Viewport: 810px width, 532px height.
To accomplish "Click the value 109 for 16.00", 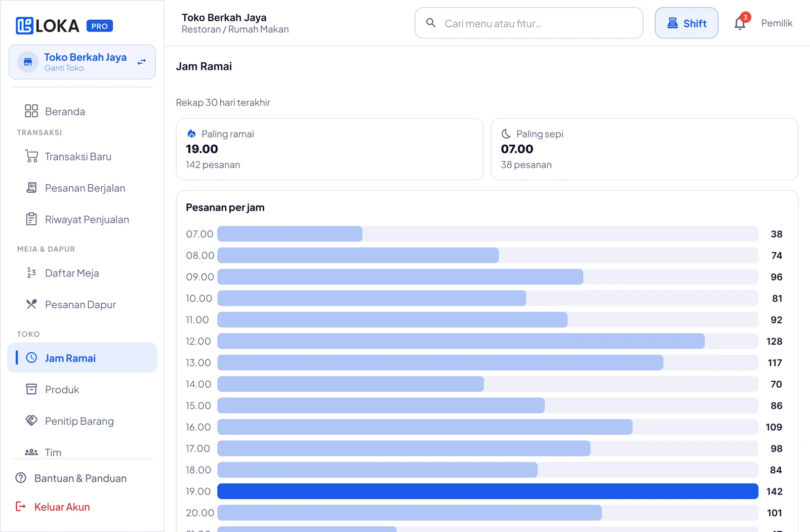I will pyautogui.click(x=774, y=427).
